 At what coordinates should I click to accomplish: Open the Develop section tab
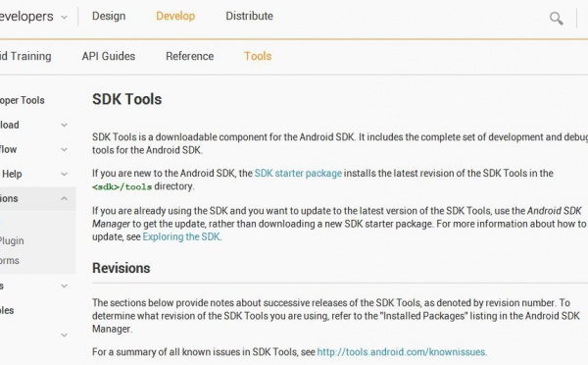pos(175,16)
